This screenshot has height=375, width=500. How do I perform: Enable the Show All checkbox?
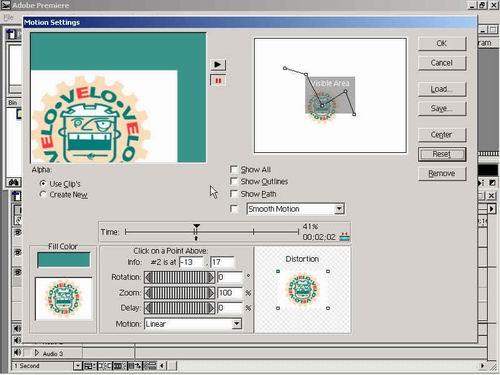pos(234,169)
